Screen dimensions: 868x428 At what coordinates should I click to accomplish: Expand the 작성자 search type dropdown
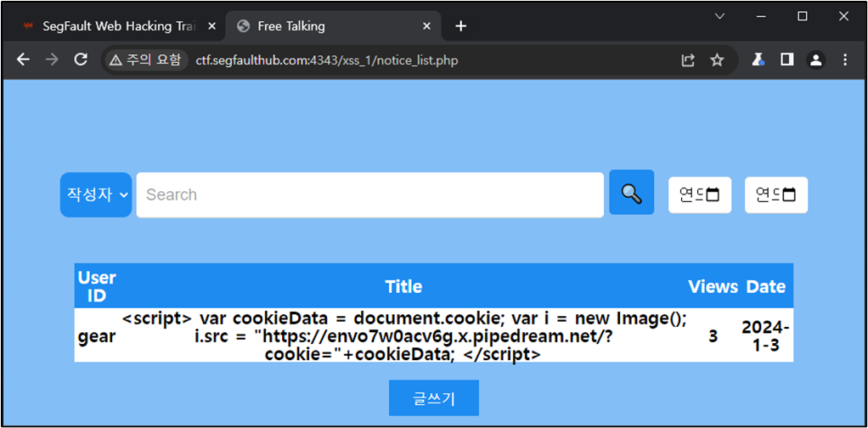(x=96, y=195)
